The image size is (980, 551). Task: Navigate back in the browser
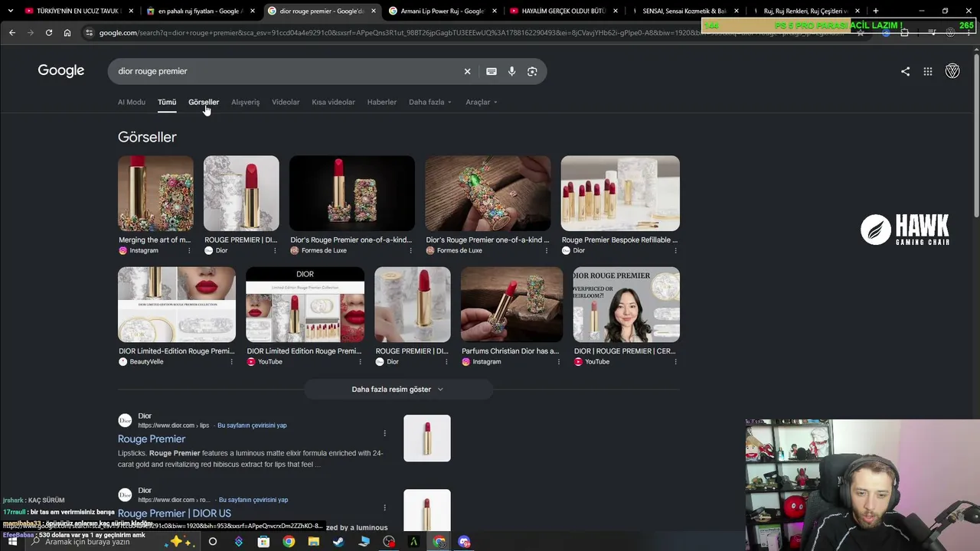(x=12, y=33)
